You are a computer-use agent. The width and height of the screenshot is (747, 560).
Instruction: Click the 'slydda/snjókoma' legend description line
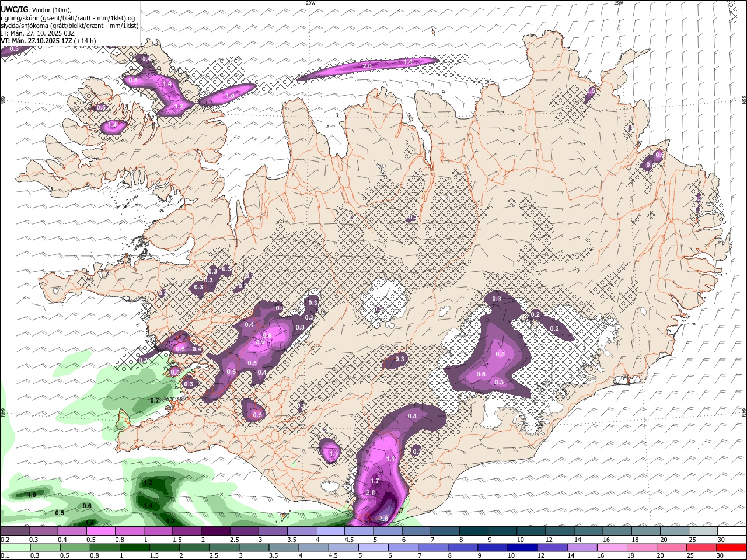click(x=69, y=26)
